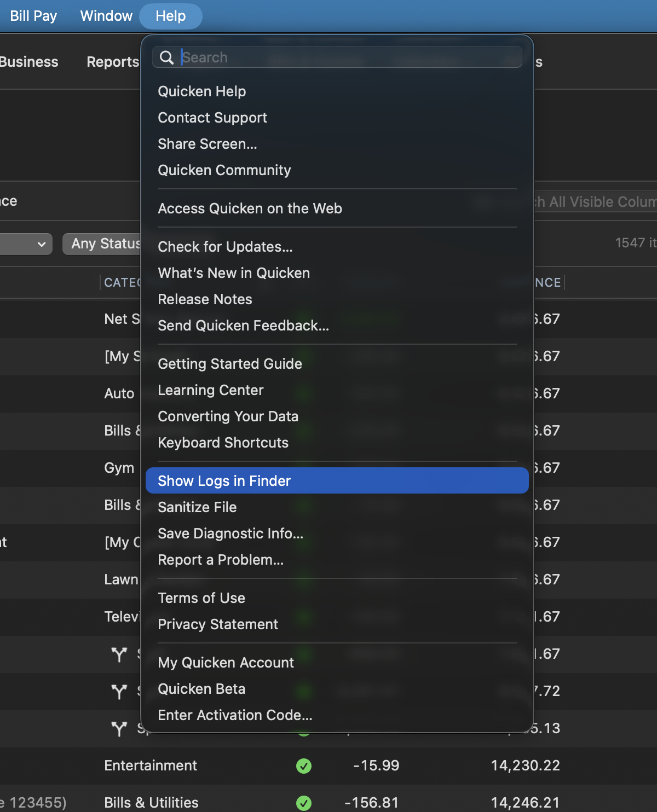This screenshot has width=657, height=812.
Task: Focus the Search All Visible Columns field
Action: 596,202
